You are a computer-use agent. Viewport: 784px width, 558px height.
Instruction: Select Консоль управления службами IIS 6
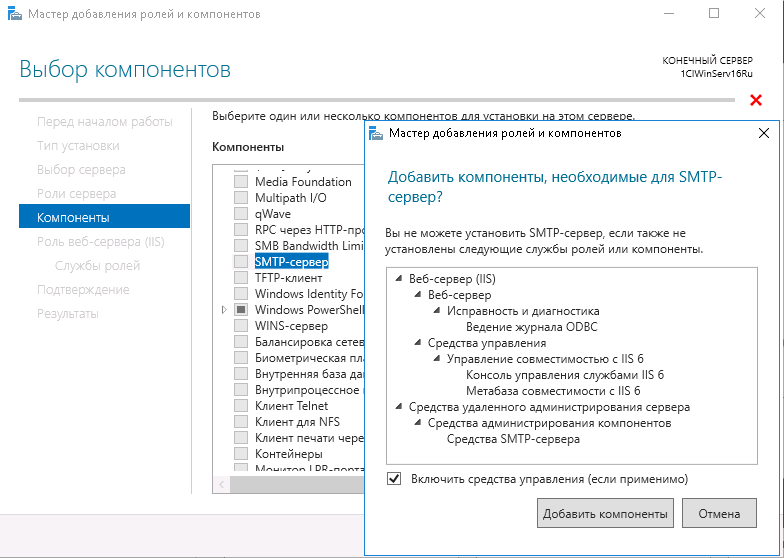tap(565, 375)
